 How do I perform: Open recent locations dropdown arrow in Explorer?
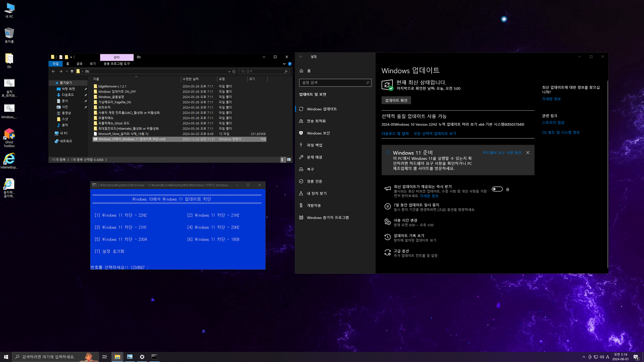point(67,71)
